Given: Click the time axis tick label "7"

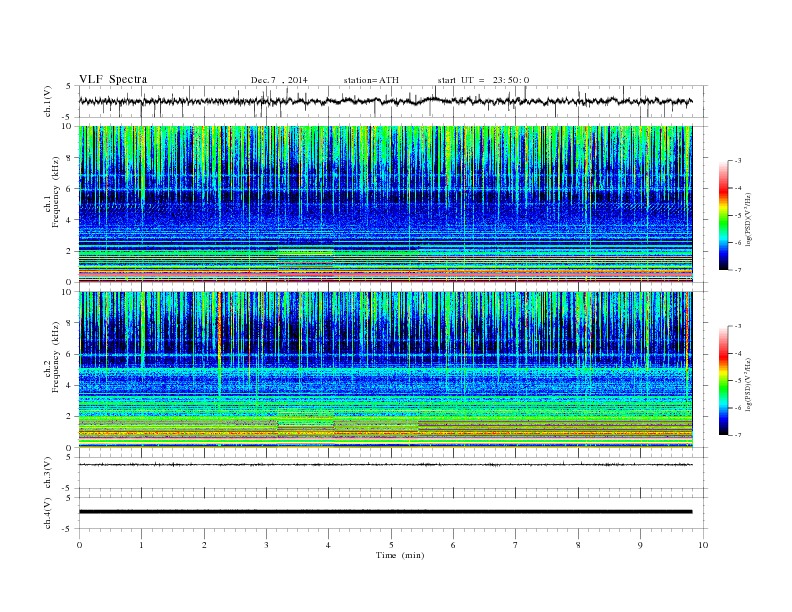Looking at the screenshot, I should tap(516, 545).
